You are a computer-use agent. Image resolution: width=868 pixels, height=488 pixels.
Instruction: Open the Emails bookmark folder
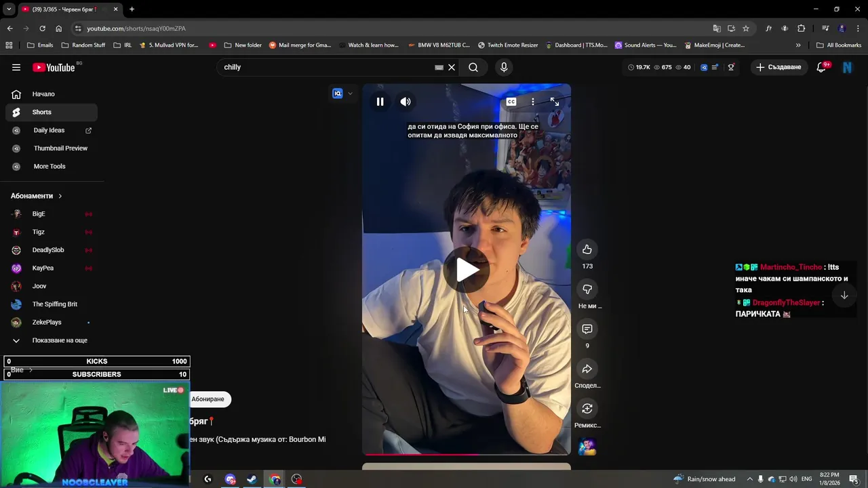coord(40,45)
